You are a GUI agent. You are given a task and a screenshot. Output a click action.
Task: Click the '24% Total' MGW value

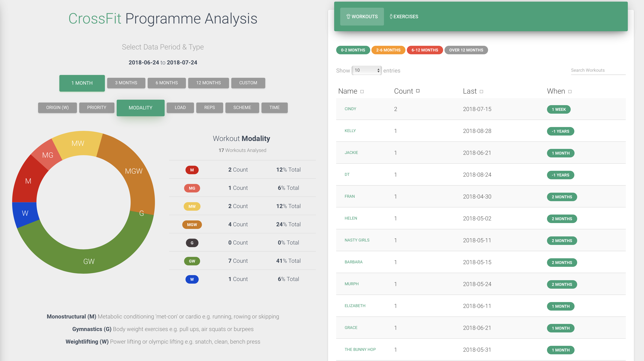click(288, 224)
